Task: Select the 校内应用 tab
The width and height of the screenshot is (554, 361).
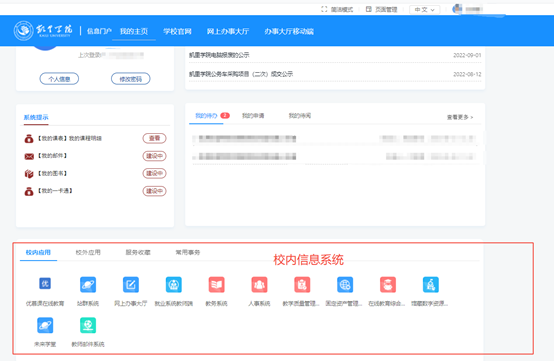Action: pos(38,252)
